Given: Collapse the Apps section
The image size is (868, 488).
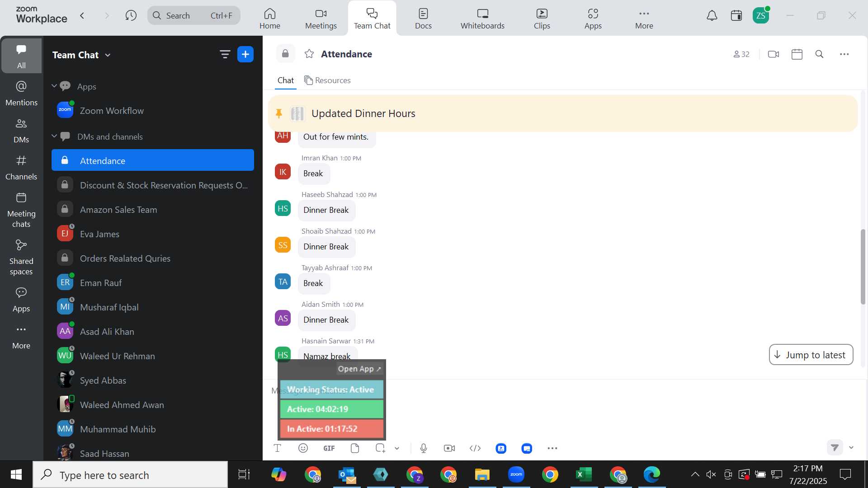Looking at the screenshot, I should tap(54, 86).
